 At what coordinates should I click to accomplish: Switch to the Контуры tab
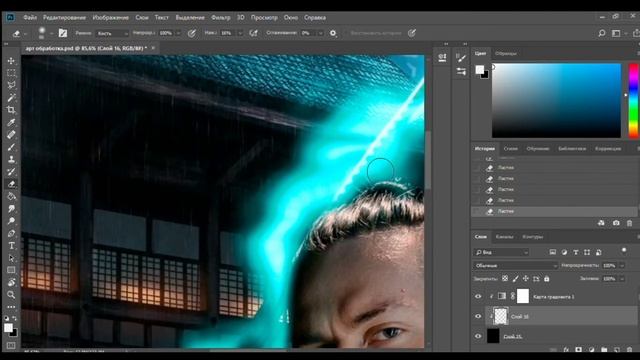[x=532, y=237]
